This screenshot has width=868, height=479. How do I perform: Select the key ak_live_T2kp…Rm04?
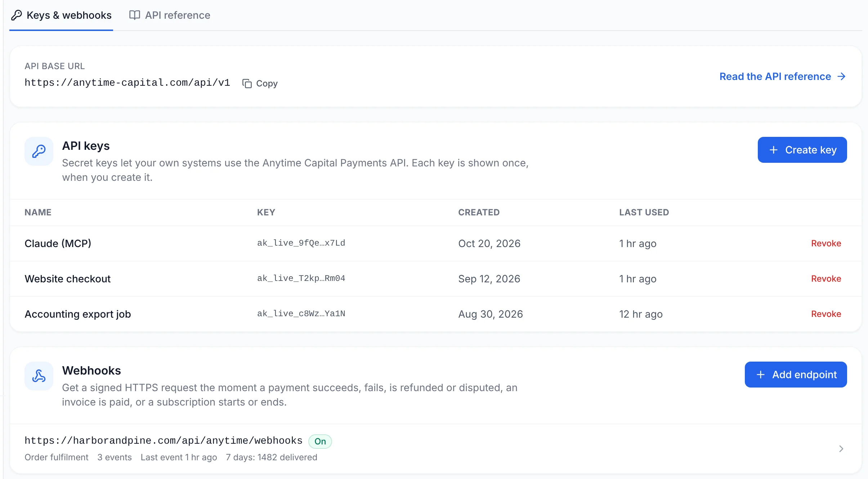pyautogui.click(x=301, y=278)
